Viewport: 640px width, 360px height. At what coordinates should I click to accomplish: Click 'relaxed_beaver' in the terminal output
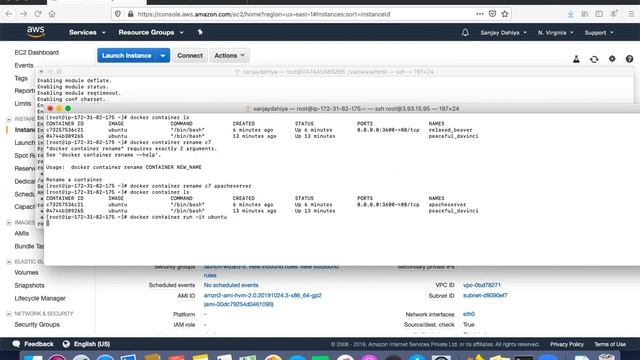click(450, 130)
